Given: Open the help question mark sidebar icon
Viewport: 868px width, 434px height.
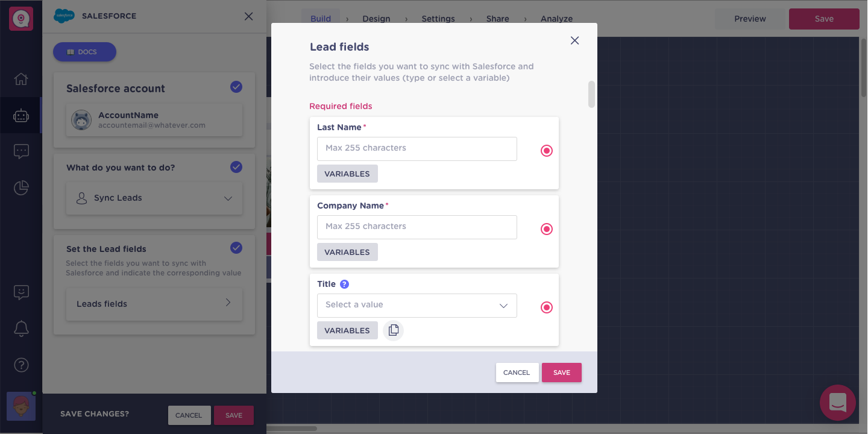Looking at the screenshot, I should tap(21, 365).
